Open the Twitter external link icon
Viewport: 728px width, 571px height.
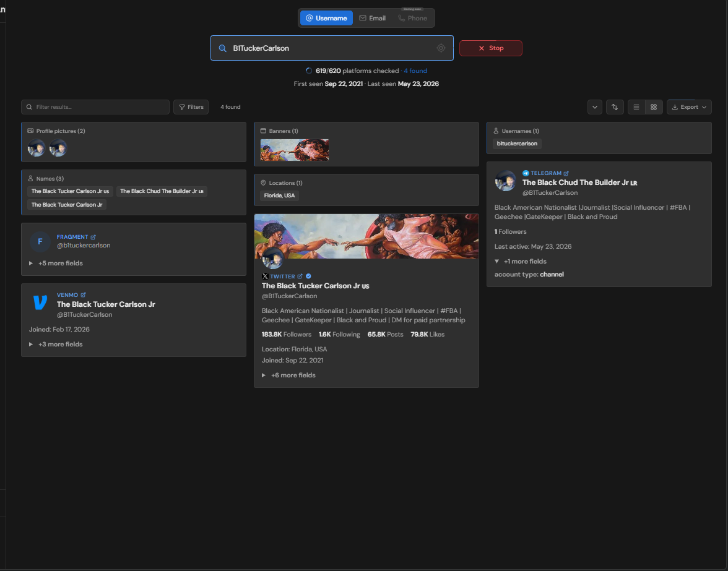pos(300,277)
